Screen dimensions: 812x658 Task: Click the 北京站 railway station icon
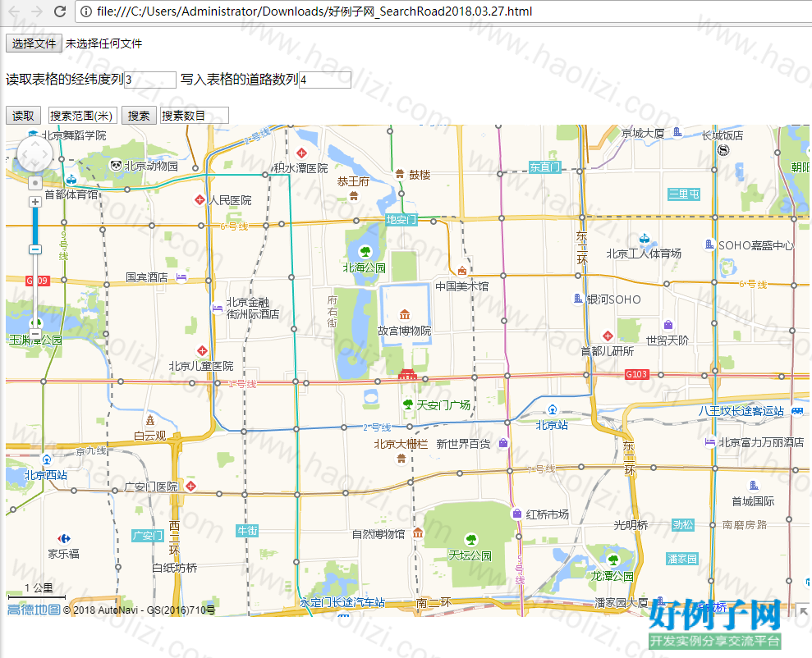tap(553, 410)
